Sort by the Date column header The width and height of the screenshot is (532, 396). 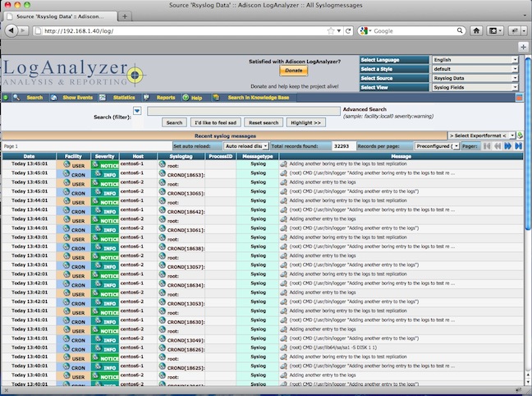(30, 156)
